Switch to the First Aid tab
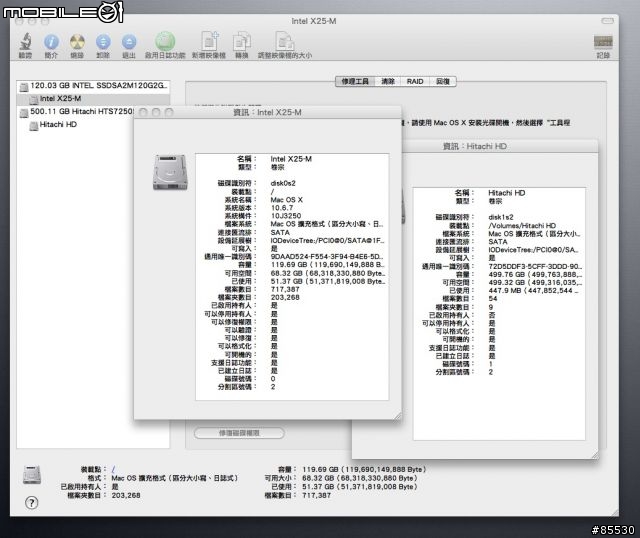The height and width of the screenshot is (538, 640). [355, 81]
